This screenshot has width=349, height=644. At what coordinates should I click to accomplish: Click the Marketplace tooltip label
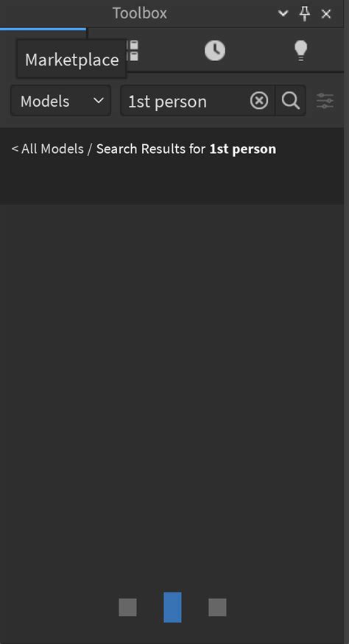point(71,60)
